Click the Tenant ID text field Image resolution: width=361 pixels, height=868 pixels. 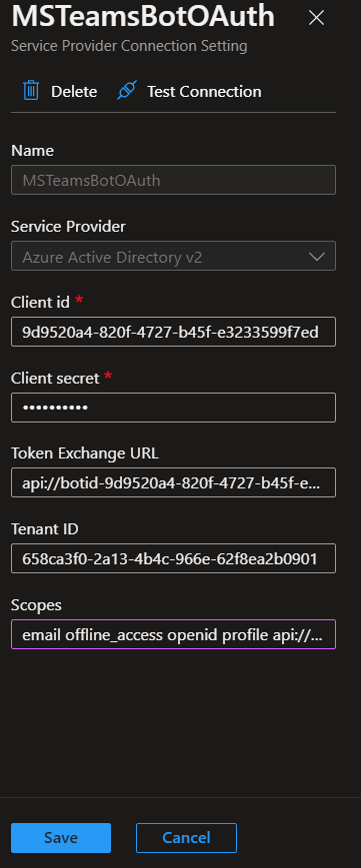click(173, 558)
